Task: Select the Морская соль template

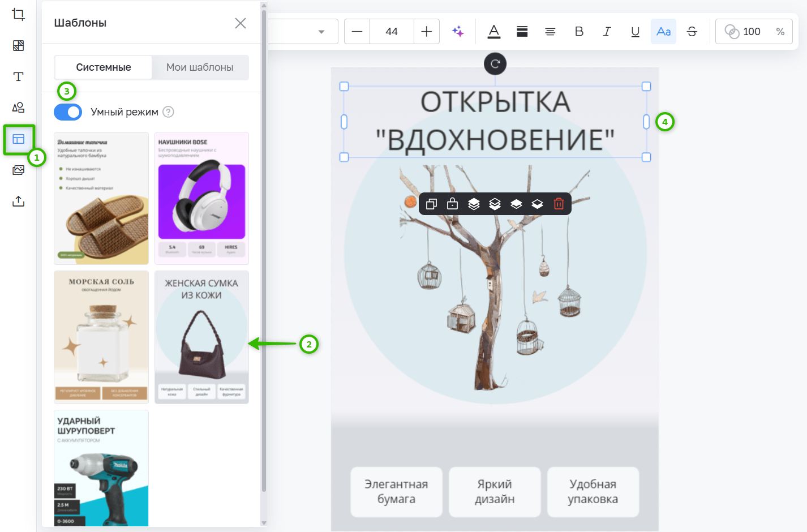Action: click(x=101, y=337)
